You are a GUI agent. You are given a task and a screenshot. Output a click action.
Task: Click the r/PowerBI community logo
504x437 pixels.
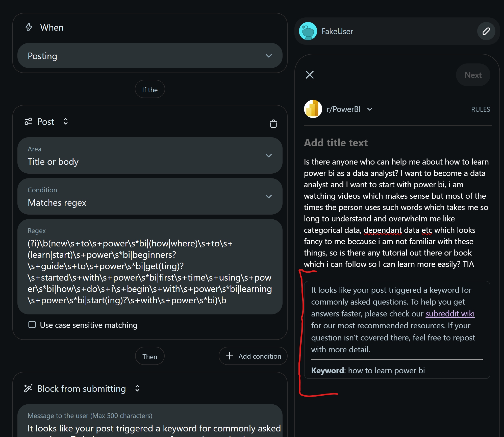[313, 109]
